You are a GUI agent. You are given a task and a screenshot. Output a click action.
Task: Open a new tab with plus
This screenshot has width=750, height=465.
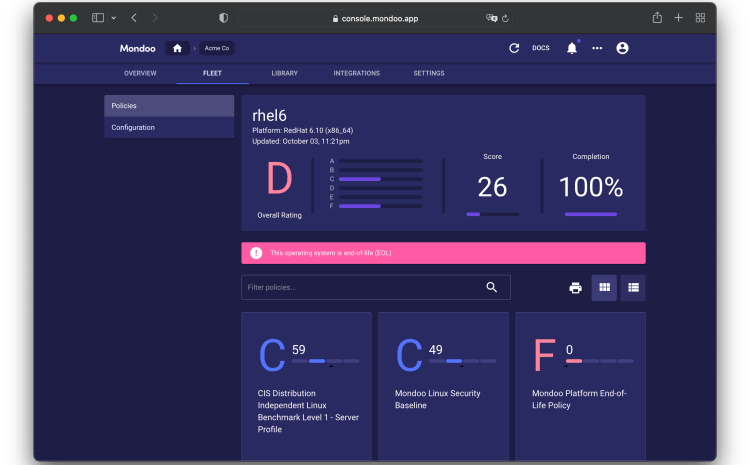tap(678, 18)
